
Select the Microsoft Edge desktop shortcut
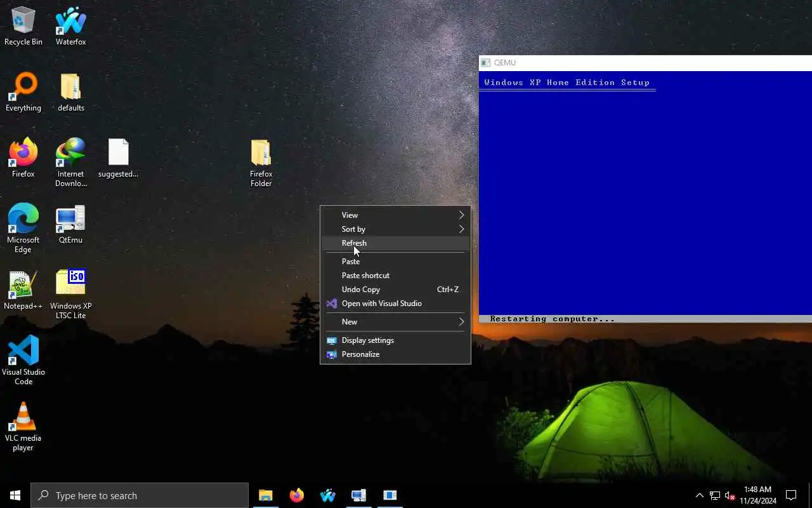click(x=23, y=229)
